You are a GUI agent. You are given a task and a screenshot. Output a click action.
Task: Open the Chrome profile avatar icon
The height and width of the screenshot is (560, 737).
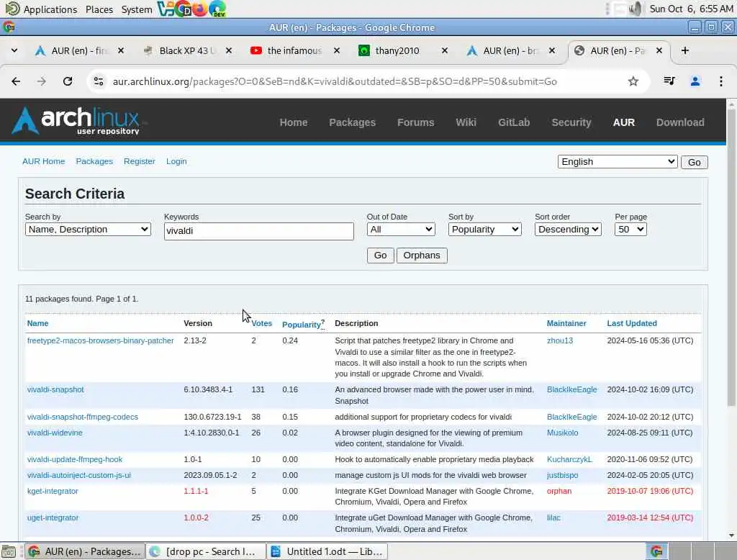(x=695, y=81)
